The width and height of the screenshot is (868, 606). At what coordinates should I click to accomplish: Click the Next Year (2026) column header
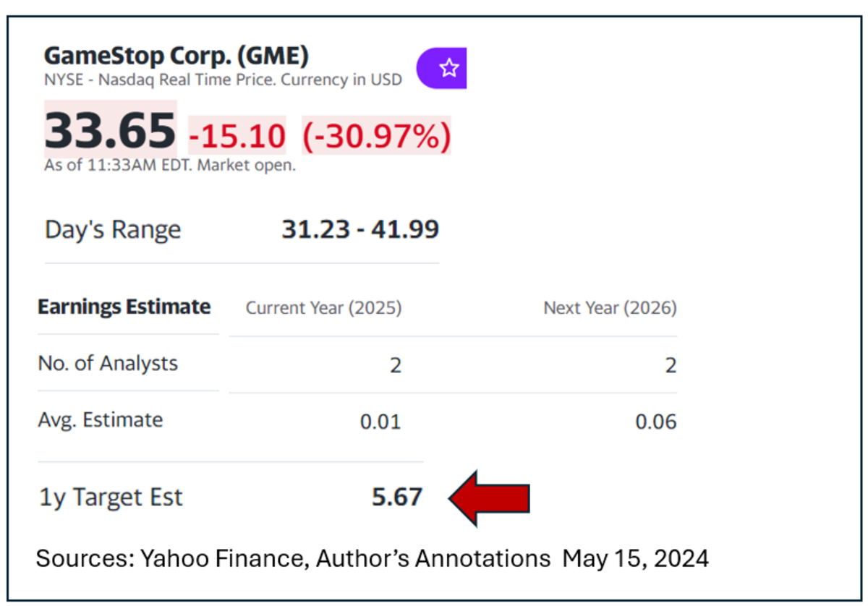pos(610,308)
